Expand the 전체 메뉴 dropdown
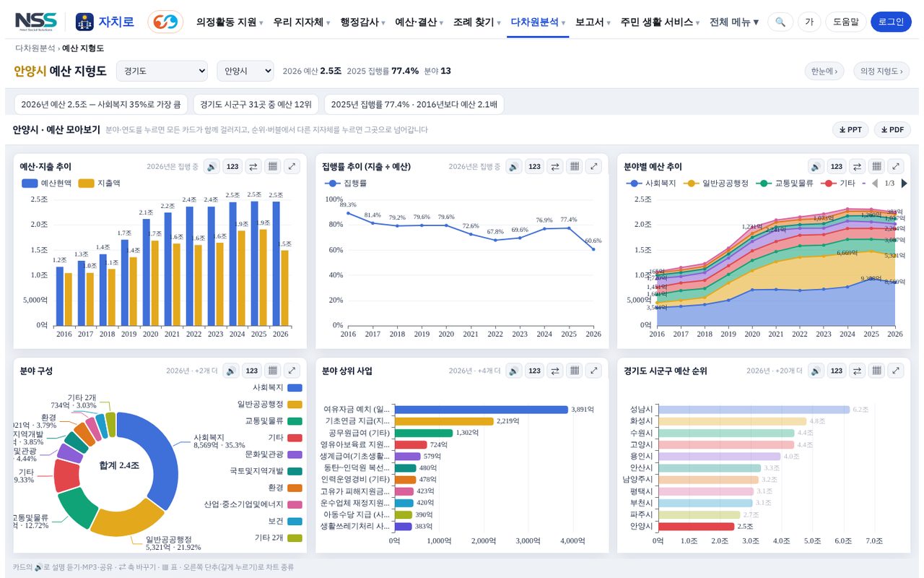The image size is (924, 578). click(734, 22)
